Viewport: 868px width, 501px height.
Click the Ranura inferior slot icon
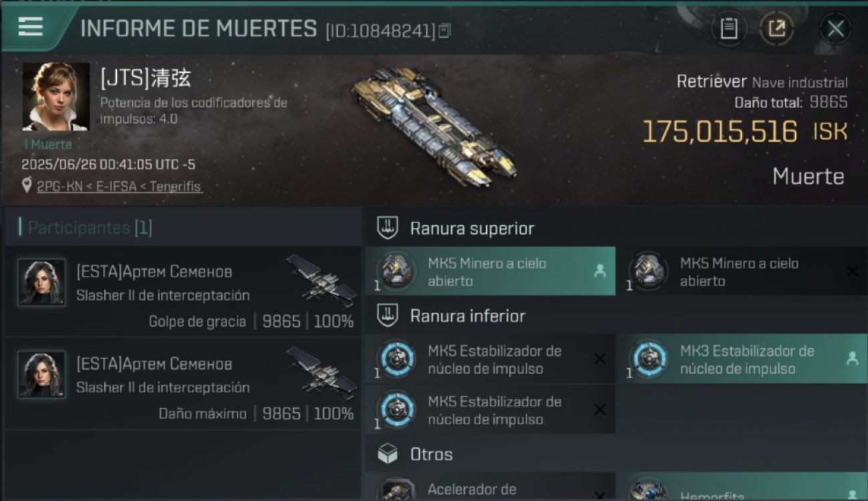[x=388, y=315]
